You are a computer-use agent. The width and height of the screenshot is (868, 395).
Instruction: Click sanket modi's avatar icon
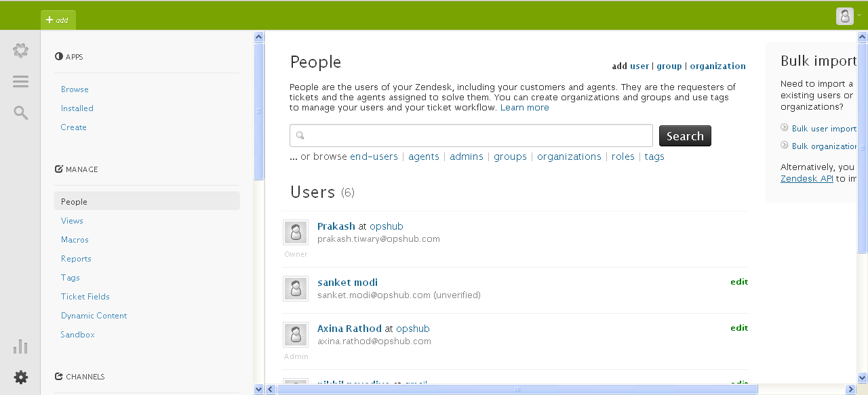(296, 289)
